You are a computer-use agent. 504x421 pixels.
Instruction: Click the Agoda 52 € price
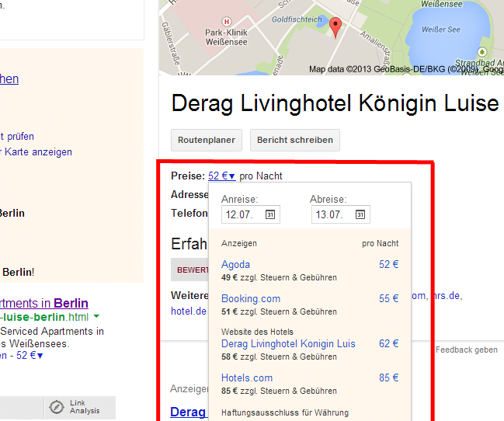click(388, 264)
